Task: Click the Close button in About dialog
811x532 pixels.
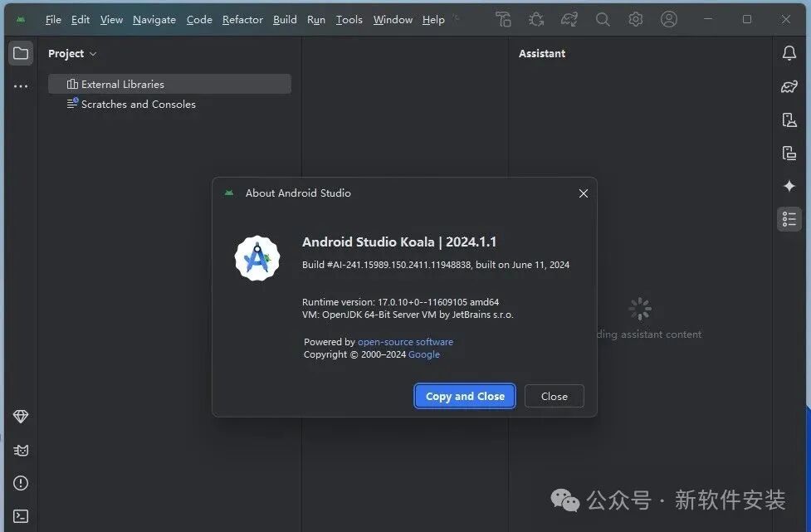Action: click(x=554, y=396)
